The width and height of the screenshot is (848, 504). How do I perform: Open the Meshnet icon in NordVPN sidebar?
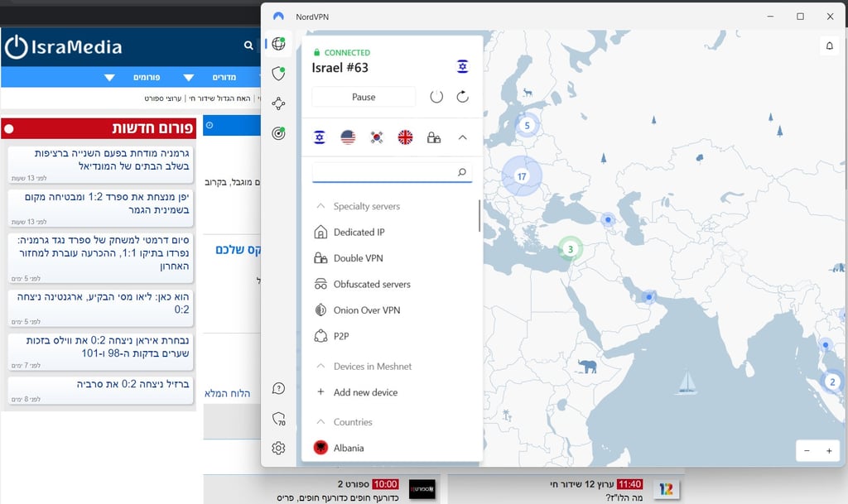278,103
